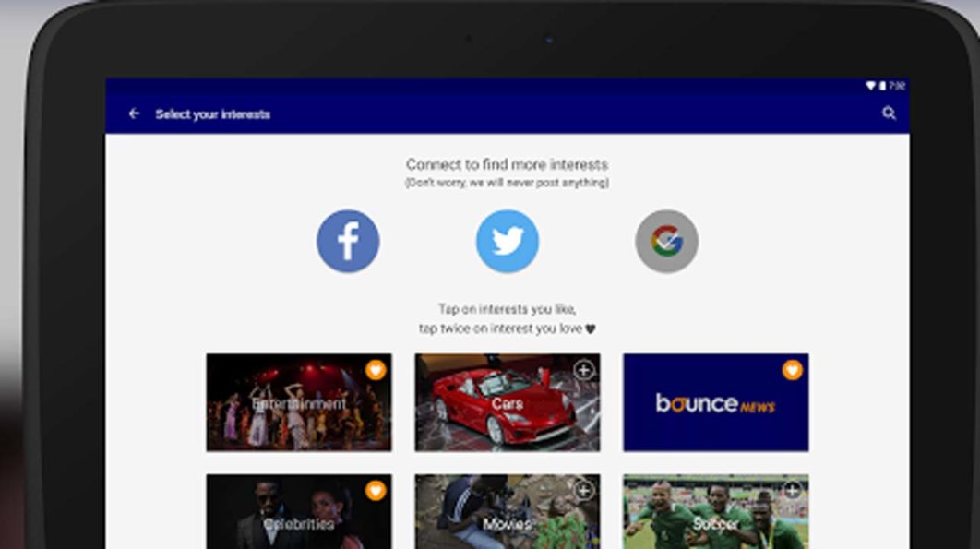This screenshot has height=549, width=980.
Task: Click the 'Select your interests' title
Action: pos(212,114)
